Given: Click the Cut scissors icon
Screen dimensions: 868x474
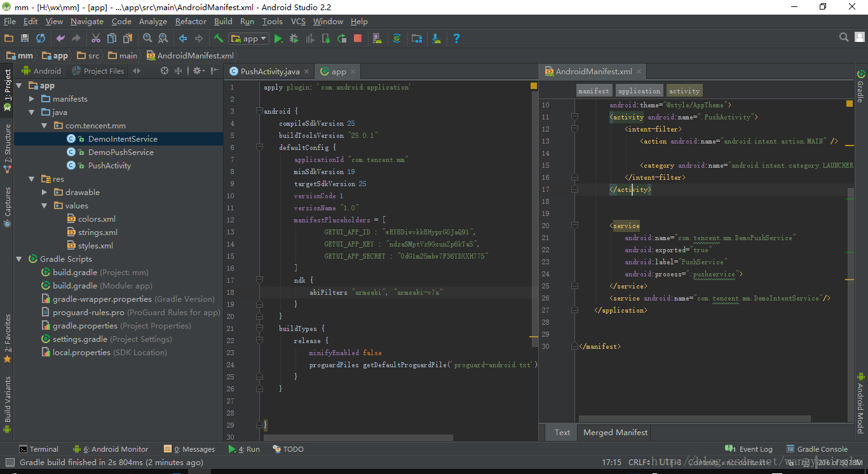Looking at the screenshot, I should [96, 38].
